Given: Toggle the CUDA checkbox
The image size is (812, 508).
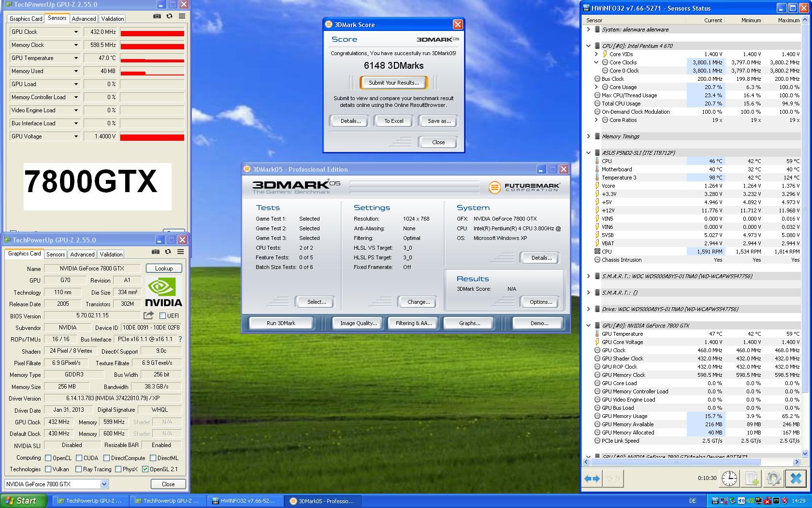Looking at the screenshot, I should tap(79, 458).
